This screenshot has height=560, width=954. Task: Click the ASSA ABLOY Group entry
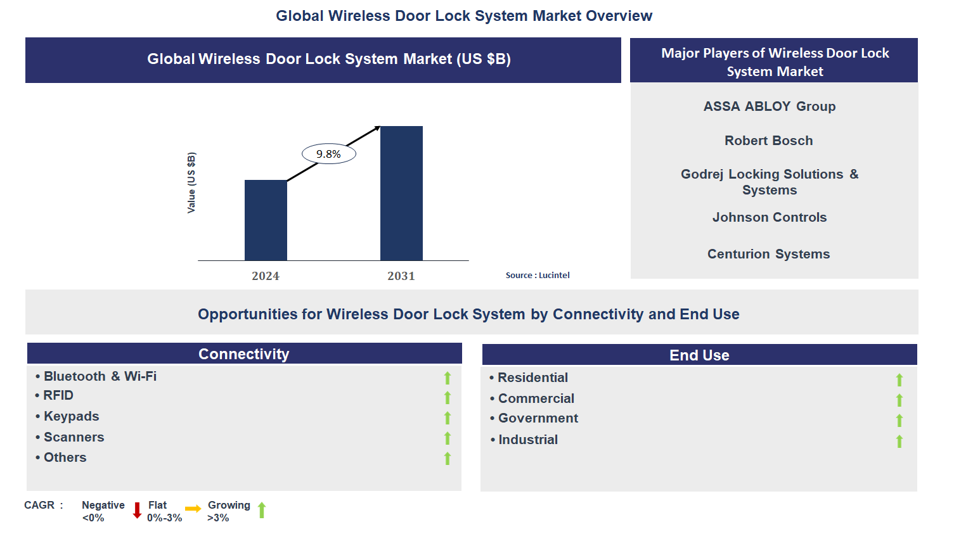[x=769, y=106]
